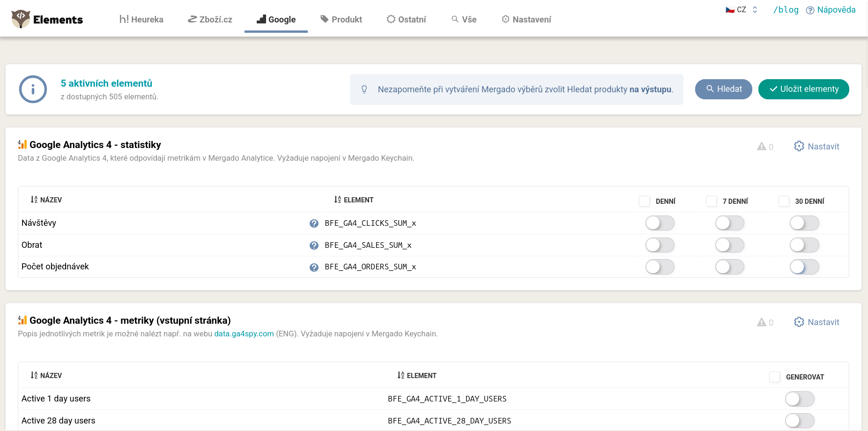
Task: Click help icon next to BFE_GA4_SALES_SUM_x
Action: [x=314, y=245]
